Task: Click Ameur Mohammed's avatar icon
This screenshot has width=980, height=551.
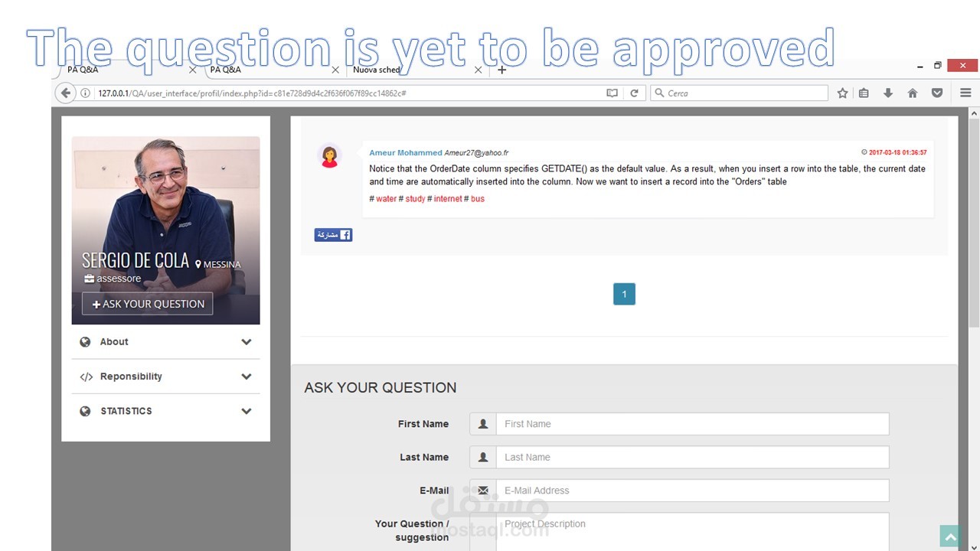Action: 329,156
